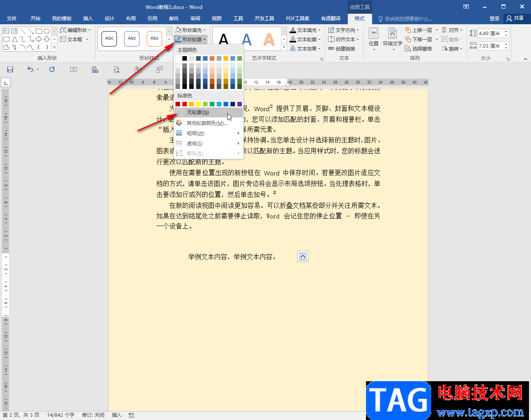The image size is (531, 420).
Task: Open print preview magnifier icon
Action: pos(116,70)
